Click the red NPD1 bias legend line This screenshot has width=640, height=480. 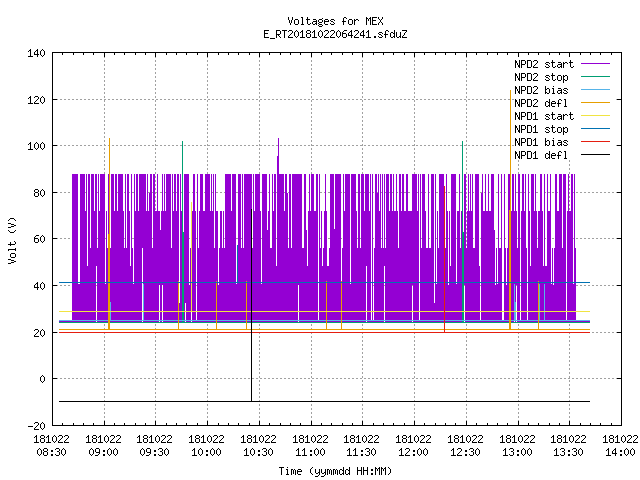point(595,142)
